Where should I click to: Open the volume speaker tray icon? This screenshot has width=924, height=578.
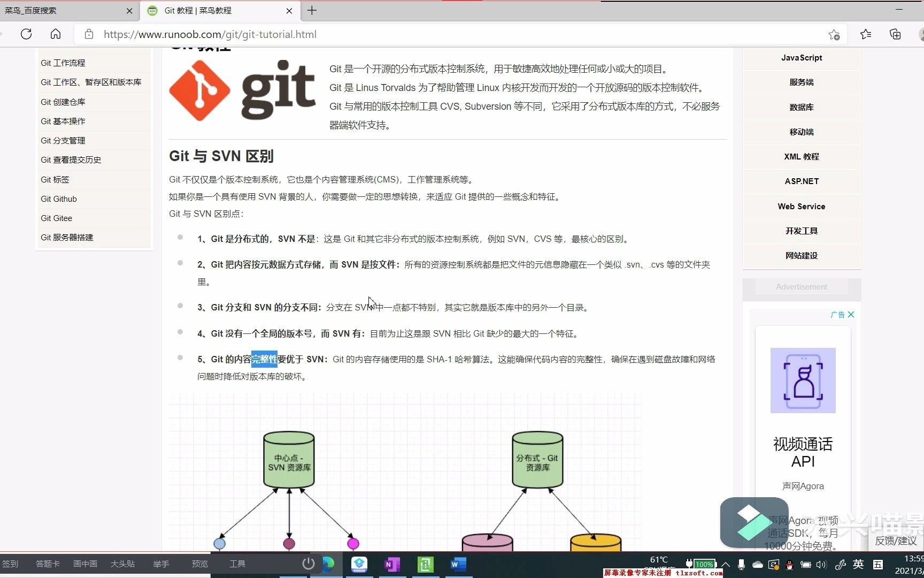point(821,564)
